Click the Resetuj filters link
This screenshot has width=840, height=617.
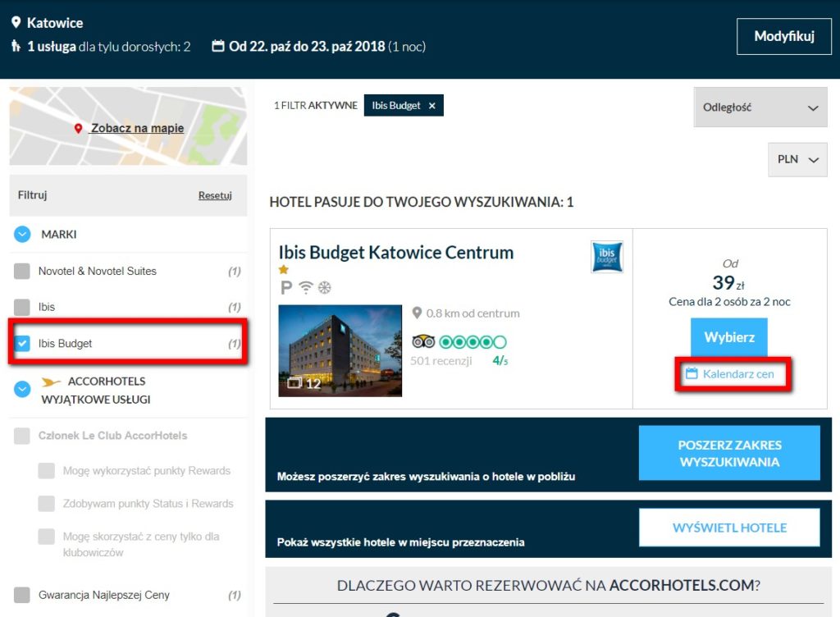(215, 195)
